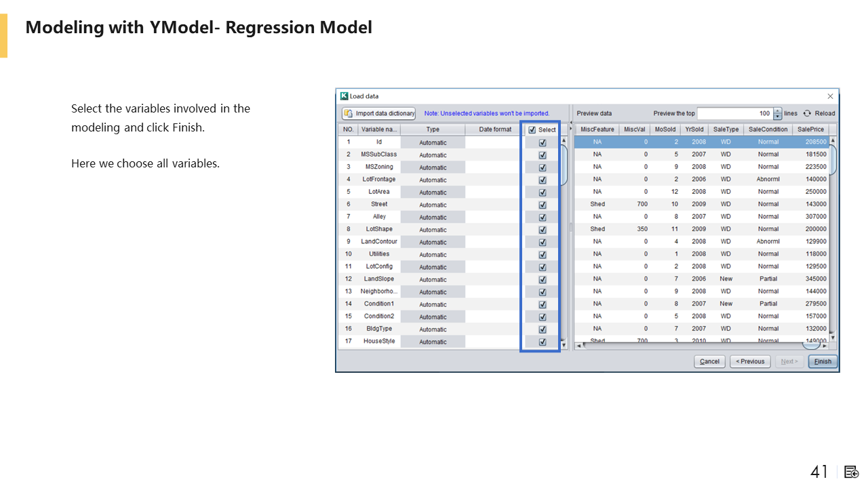Click the MiscFeature header in preview

coord(597,129)
